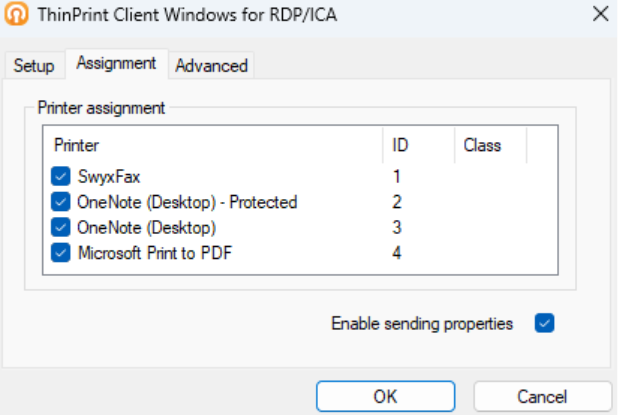Select the Assignment tab

click(116, 63)
